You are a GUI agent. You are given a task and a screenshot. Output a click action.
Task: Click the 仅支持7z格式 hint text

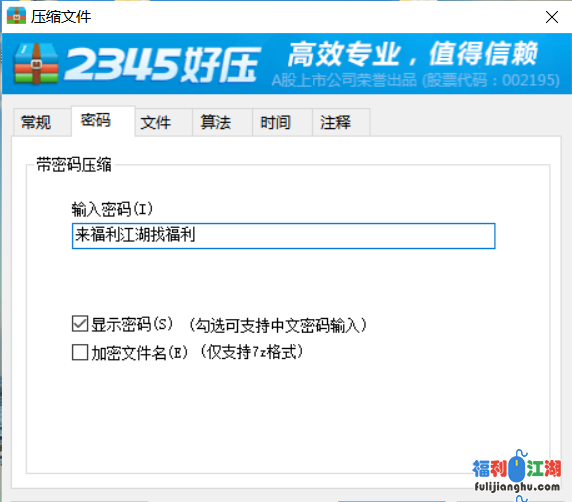[x=251, y=352]
